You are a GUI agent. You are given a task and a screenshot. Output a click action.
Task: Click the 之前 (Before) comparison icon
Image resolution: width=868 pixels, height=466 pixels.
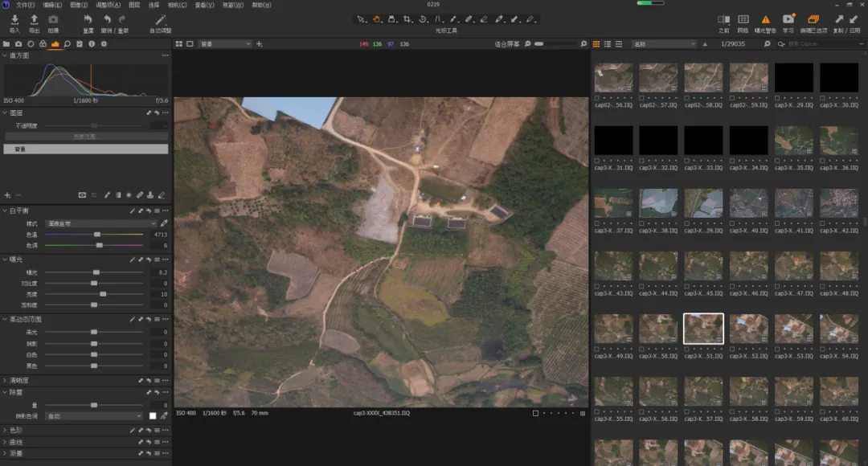point(723,19)
